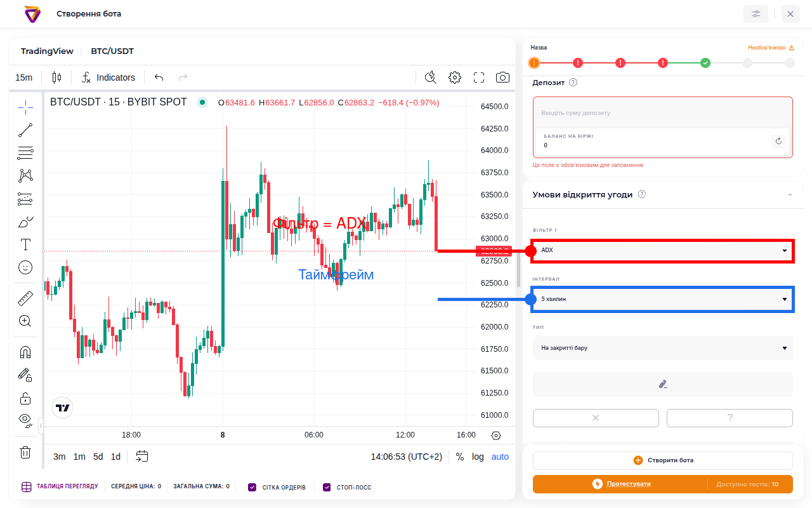The width and height of the screenshot is (812, 508).
Task: Toggle stay in drawing mode pencil-lock
Action: 25,375
